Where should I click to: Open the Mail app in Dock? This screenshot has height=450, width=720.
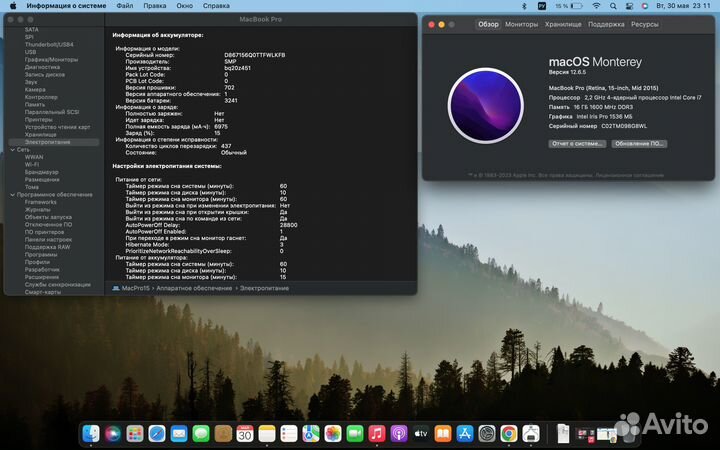click(x=179, y=433)
